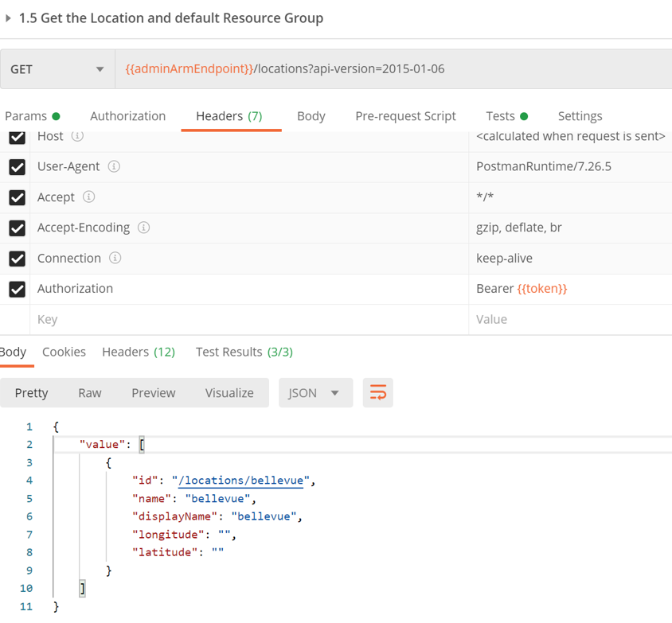Click the "displayName" key in JSON
672x623 pixels.
click(x=174, y=516)
